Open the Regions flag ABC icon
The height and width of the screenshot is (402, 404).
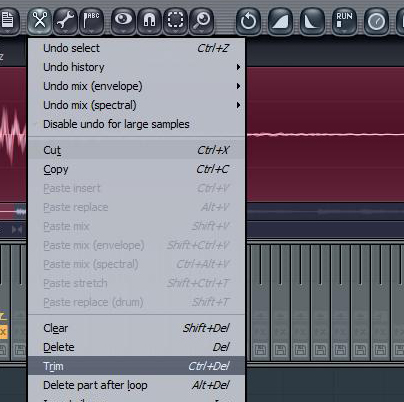tap(91, 21)
